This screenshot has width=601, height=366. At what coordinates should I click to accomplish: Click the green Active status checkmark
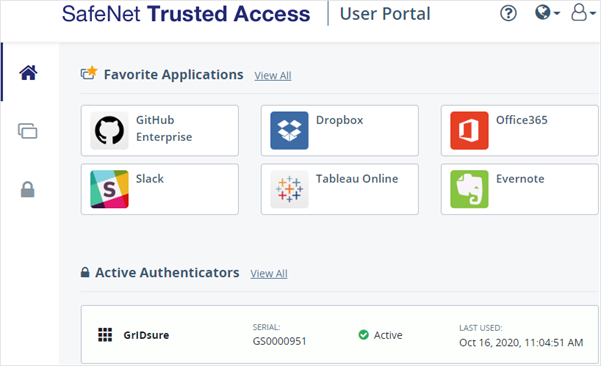click(363, 335)
